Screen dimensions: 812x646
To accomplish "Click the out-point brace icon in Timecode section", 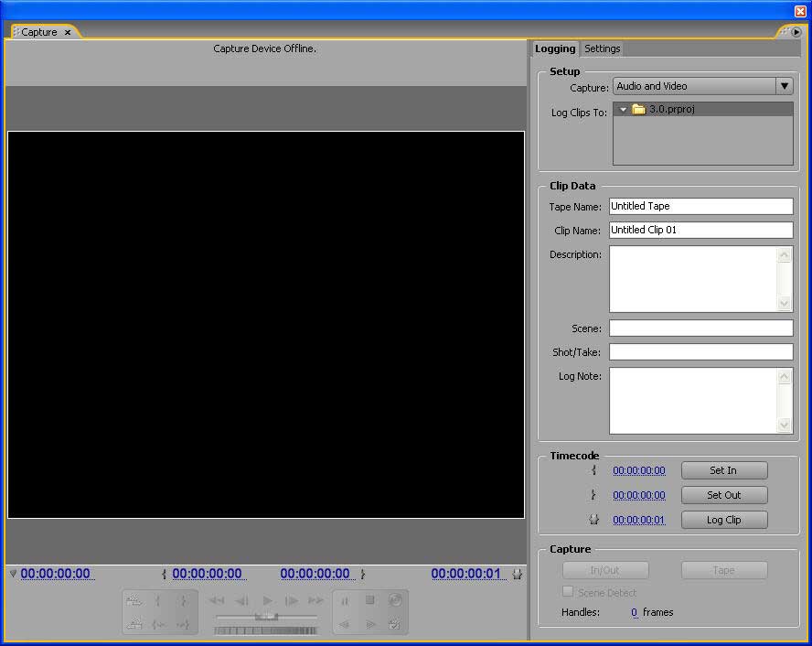I will tap(594, 495).
